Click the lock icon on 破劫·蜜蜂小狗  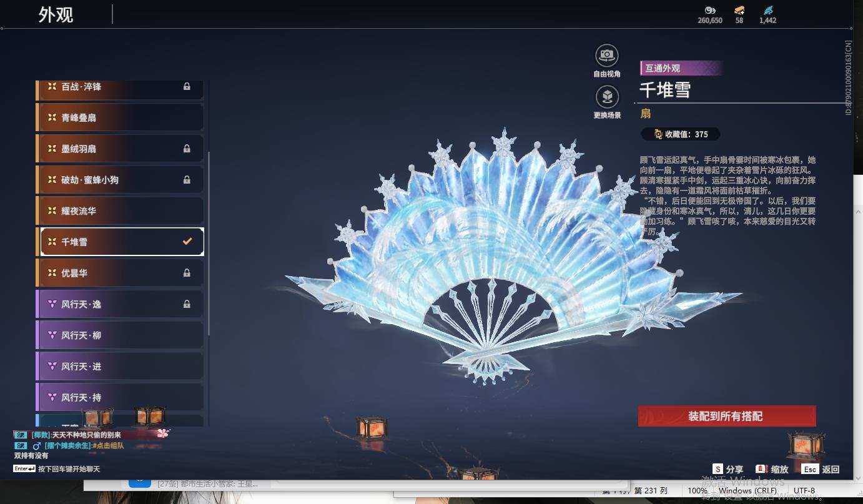187,180
